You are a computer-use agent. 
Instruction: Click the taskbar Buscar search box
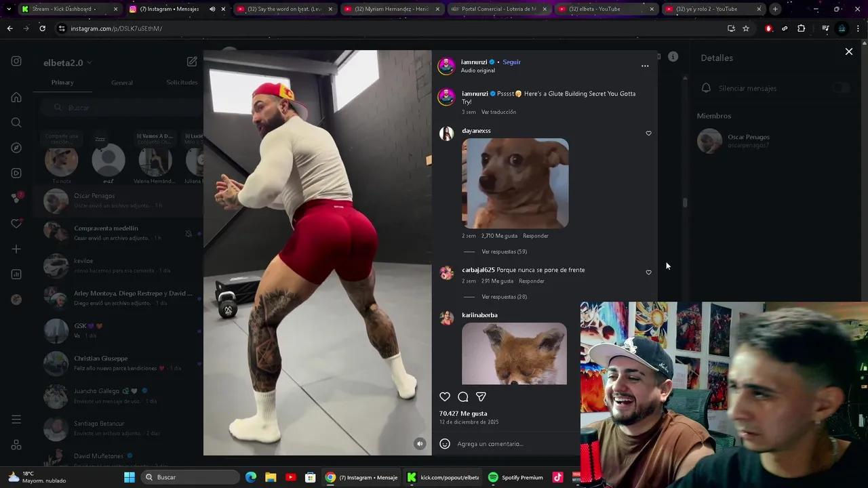tap(192, 478)
